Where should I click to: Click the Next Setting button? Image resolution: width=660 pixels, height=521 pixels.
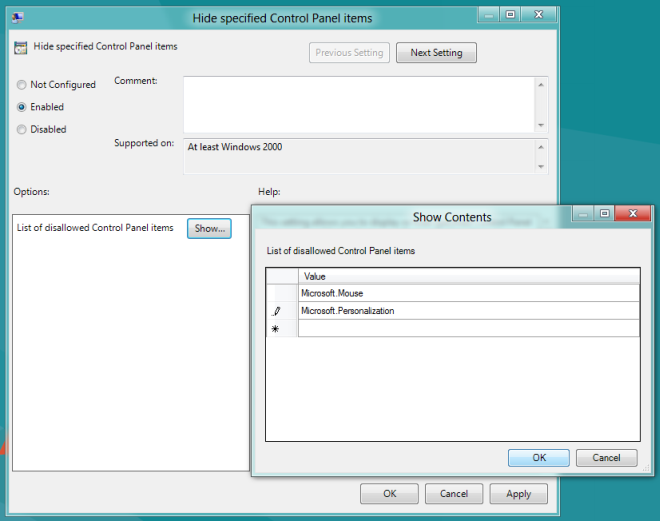click(436, 53)
